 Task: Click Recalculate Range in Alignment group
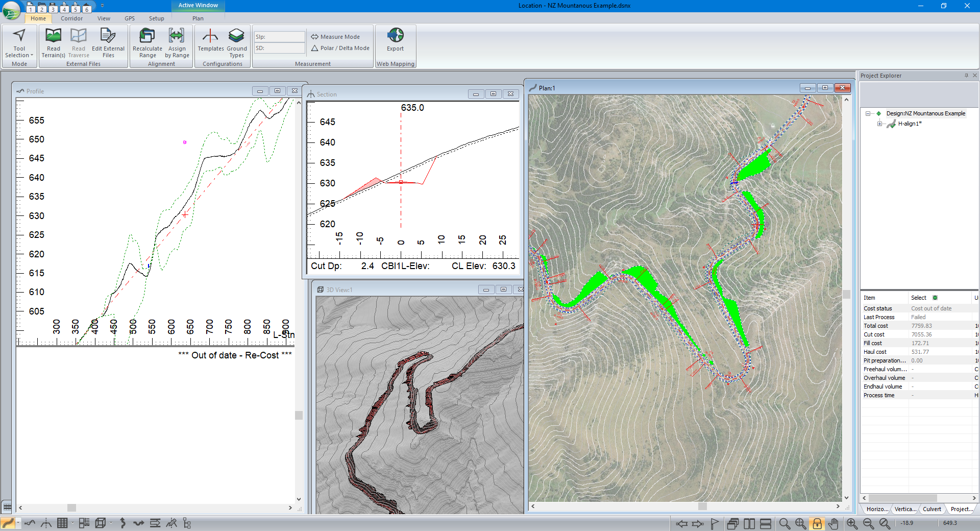(147, 42)
